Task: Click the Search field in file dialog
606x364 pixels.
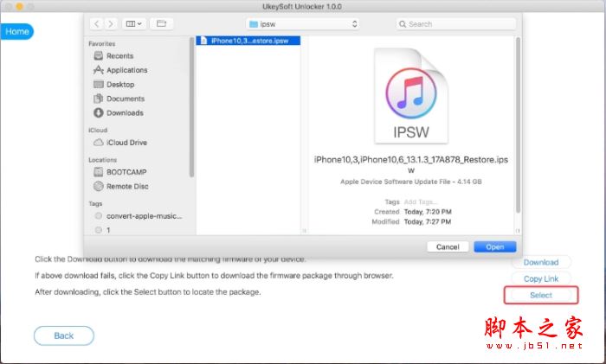Action: (456, 24)
